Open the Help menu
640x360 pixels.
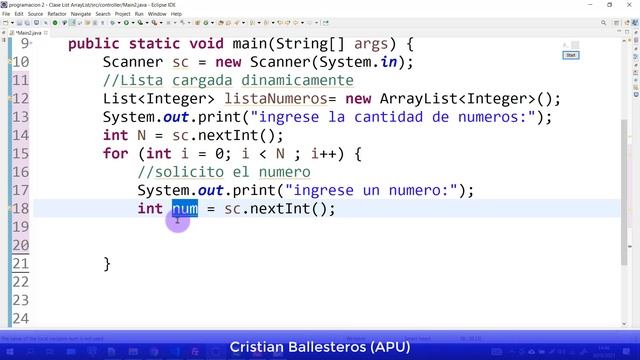pos(176,14)
